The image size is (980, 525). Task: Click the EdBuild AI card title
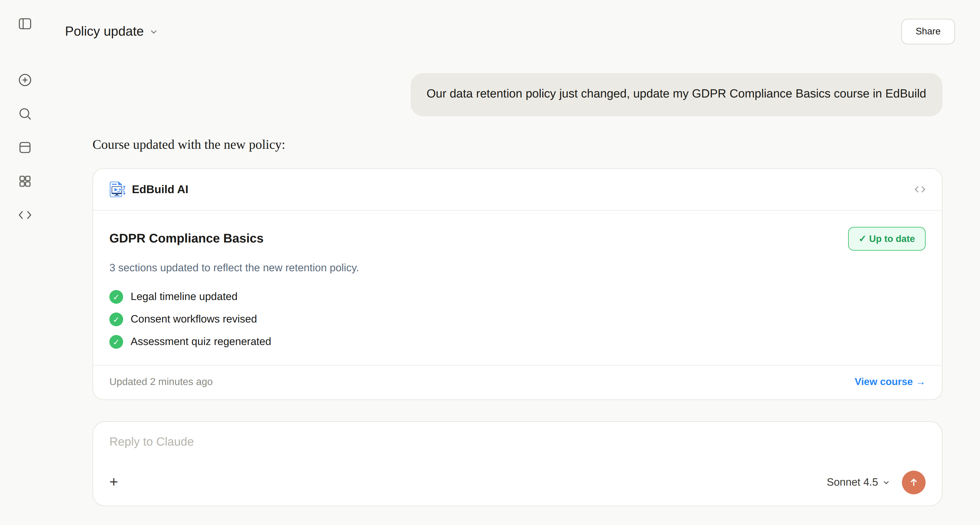(160, 189)
